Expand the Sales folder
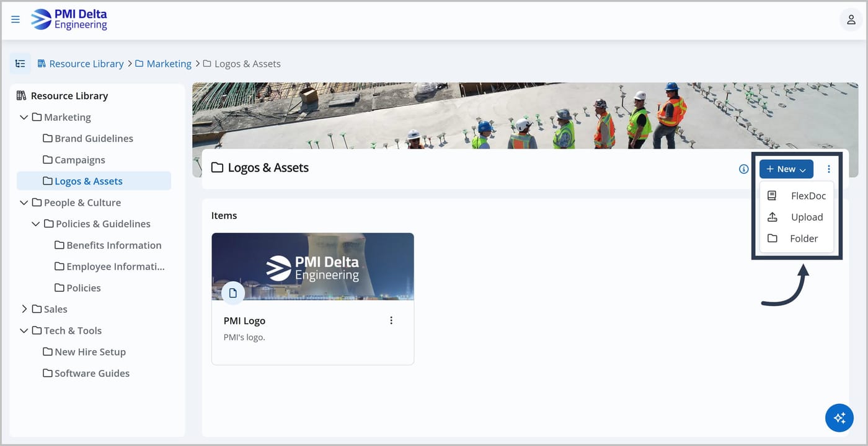 coord(24,309)
